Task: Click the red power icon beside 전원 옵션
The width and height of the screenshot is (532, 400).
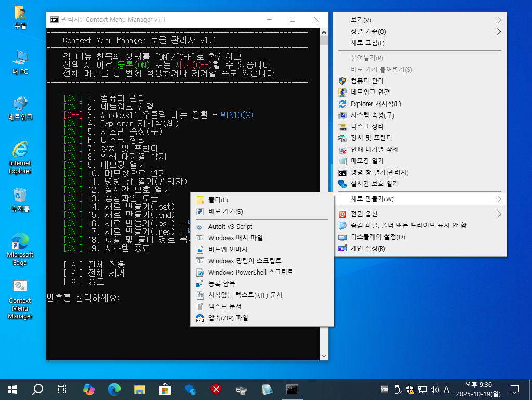Action: pyautogui.click(x=342, y=214)
